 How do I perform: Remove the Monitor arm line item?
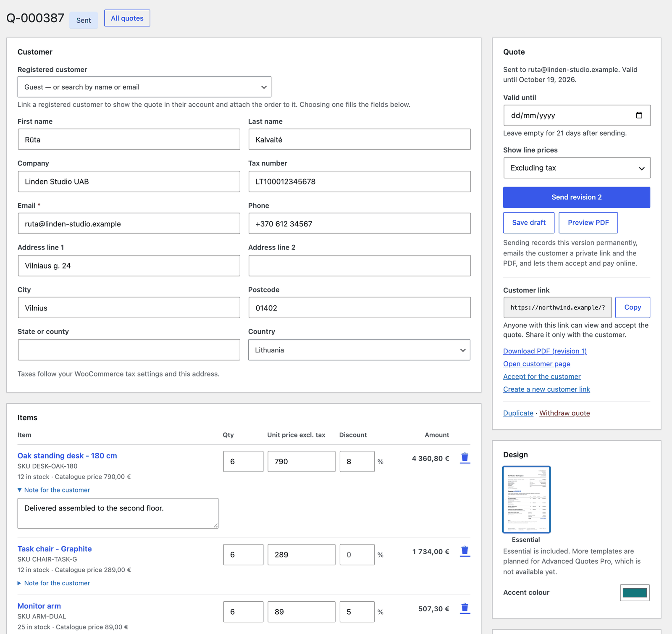(465, 608)
